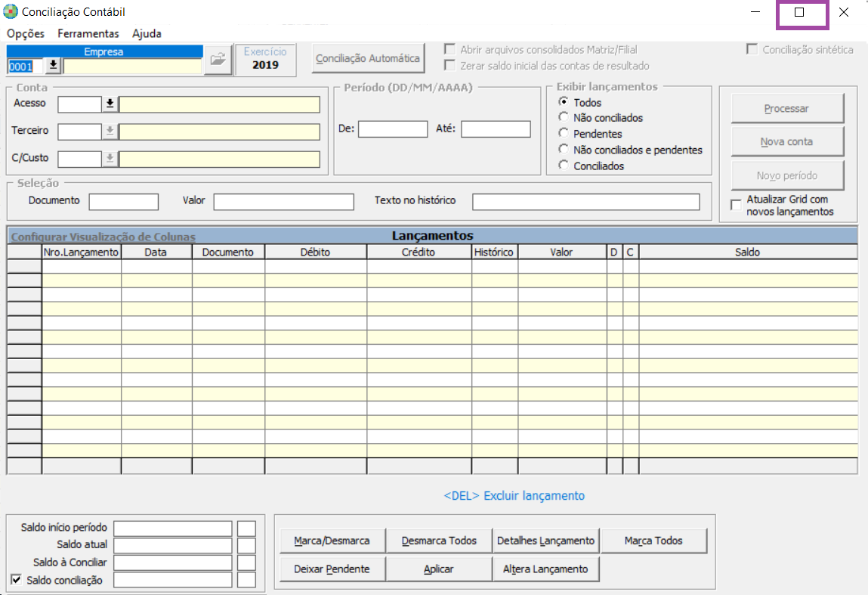Screen dimensions: 868x595
Task: Choose the Pendentes radio option
Action: (563, 133)
